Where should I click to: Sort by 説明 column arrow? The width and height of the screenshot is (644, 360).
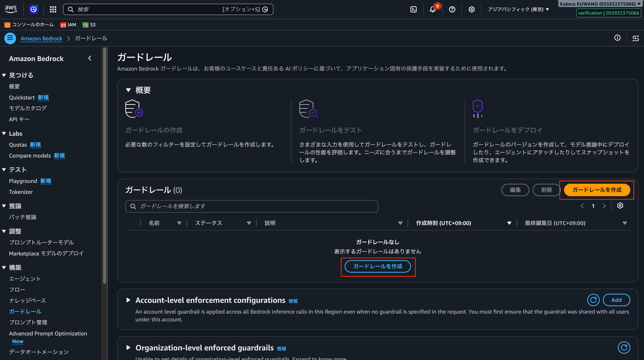tap(400, 223)
